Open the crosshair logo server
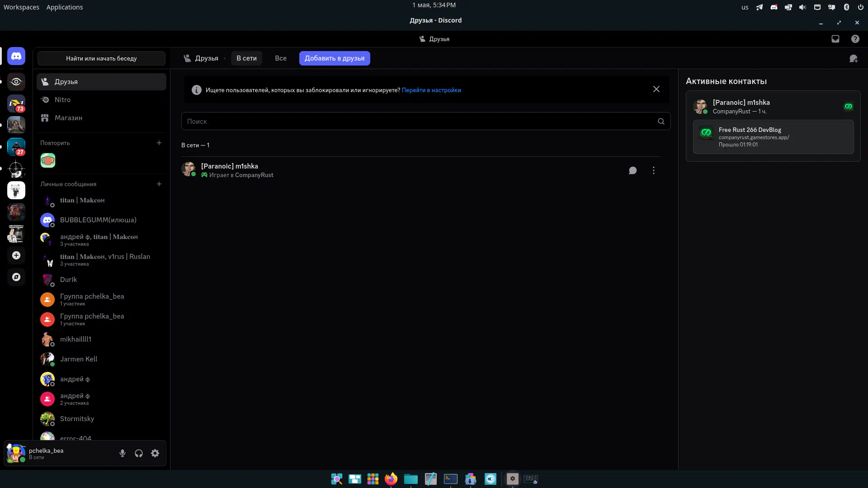This screenshot has width=868, height=488. [x=16, y=169]
